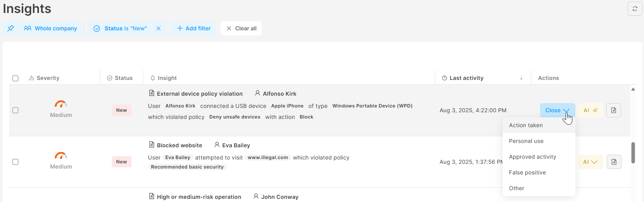Image resolution: width=644 pixels, height=202 pixels.
Task: Click the Insight column header
Action: 163,78
